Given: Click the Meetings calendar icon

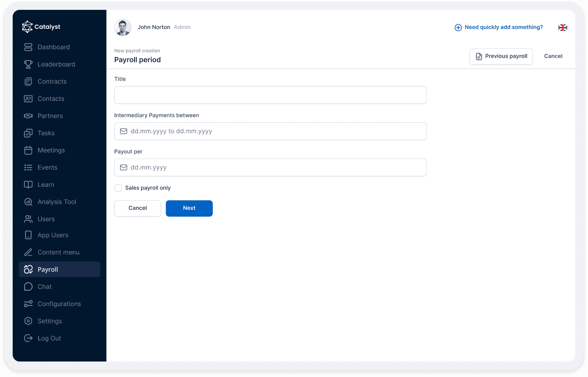Looking at the screenshot, I should [28, 151].
